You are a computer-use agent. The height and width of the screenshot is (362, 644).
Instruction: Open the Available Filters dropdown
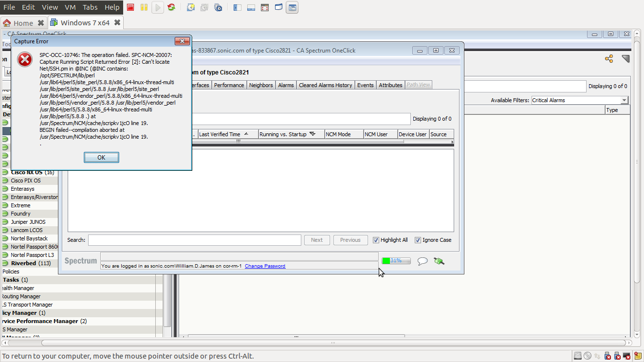coord(624,100)
